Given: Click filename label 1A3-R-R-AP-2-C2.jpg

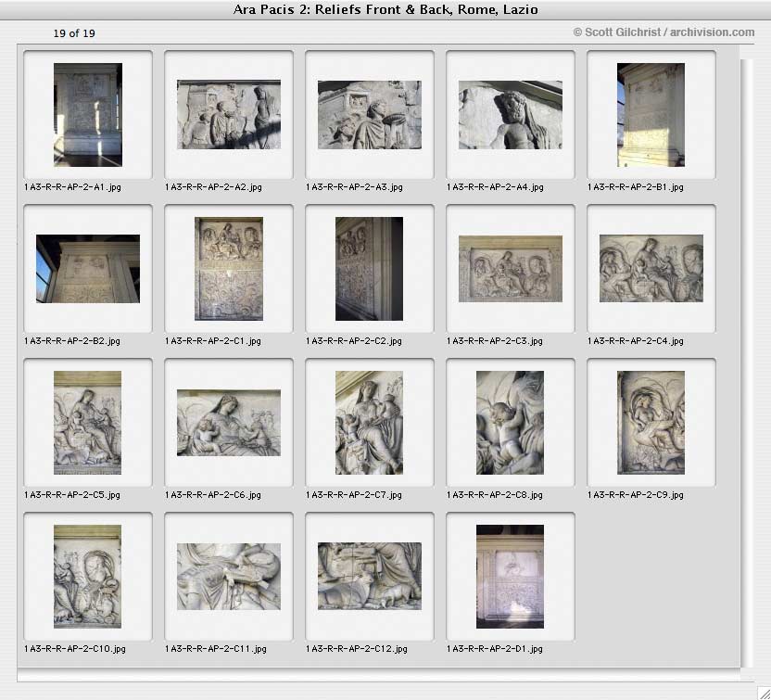Looking at the screenshot, I should tap(354, 341).
